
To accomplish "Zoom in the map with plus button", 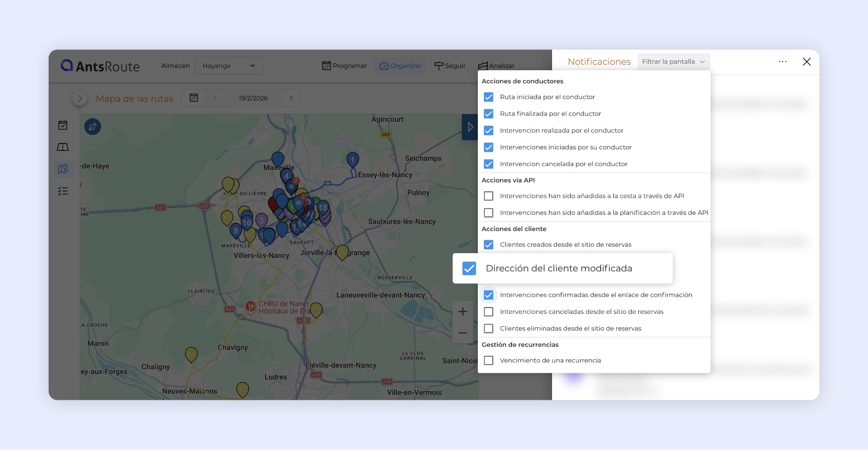I will coord(463,311).
